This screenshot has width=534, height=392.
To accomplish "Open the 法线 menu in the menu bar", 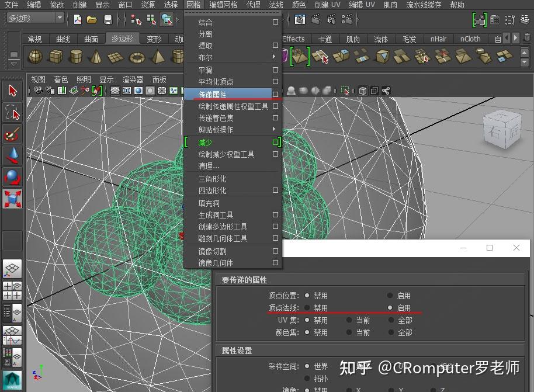I will click(275, 5).
